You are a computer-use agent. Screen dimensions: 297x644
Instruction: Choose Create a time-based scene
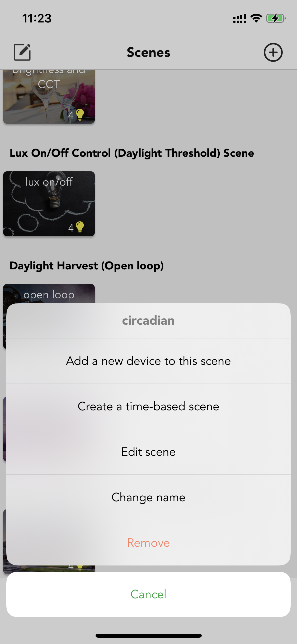click(x=148, y=406)
